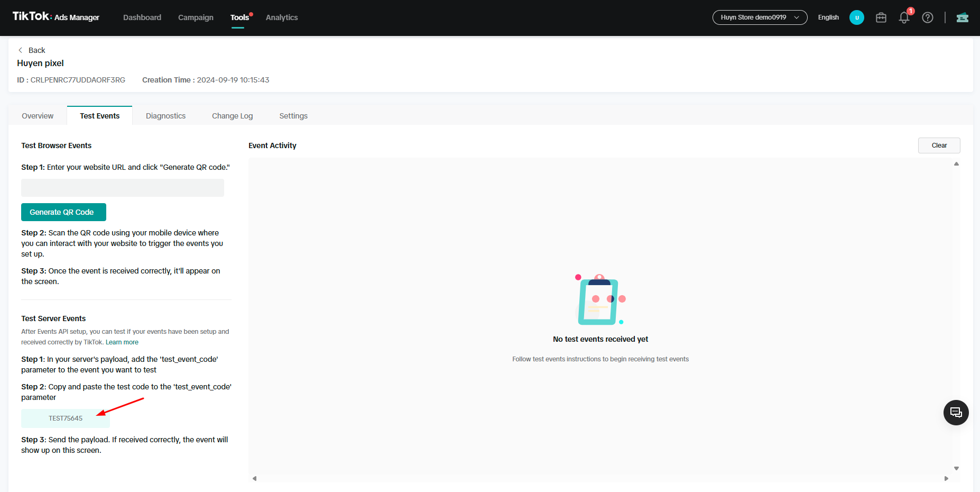980x492 pixels.
Task: Click the Back arrow chevron
Action: [21, 50]
